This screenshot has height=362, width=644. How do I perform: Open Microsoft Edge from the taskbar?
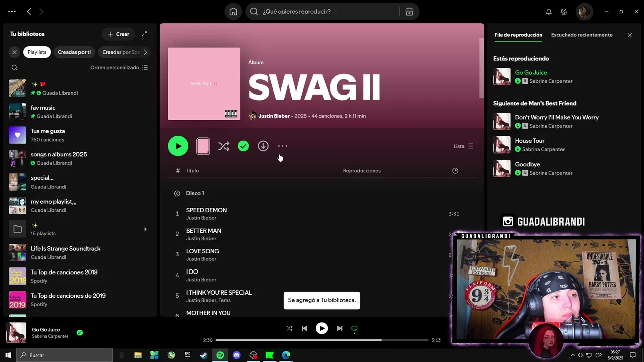pyautogui.click(x=286, y=355)
